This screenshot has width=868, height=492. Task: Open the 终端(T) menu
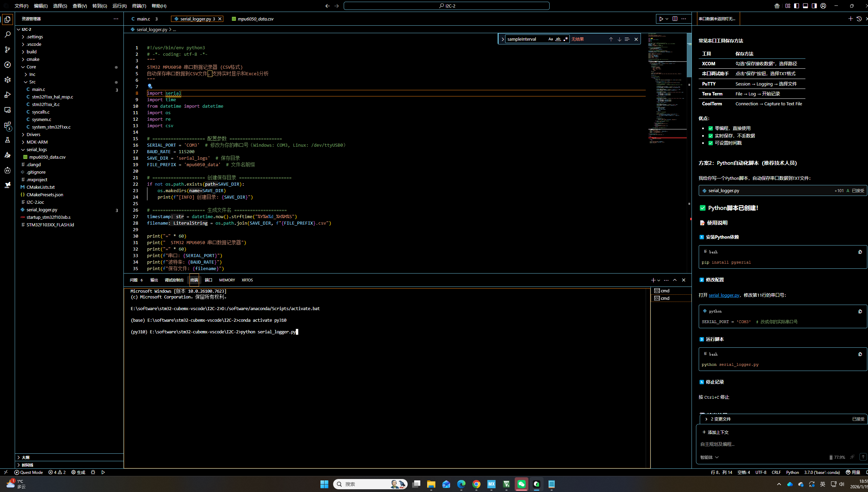pos(139,6)
